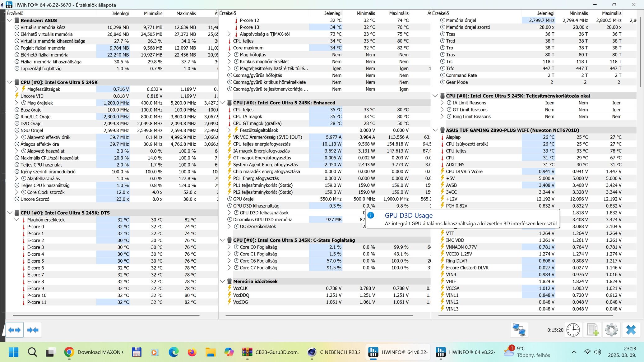Expand Core C0 Foglaltság row
Viewport: 644px width, 362px height.
coord(229,247)
